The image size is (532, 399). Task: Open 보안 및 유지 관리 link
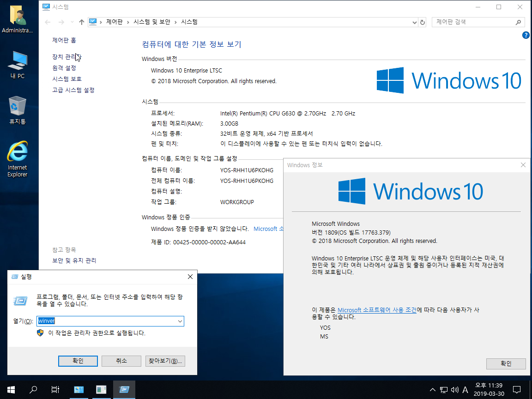[74, 260]
